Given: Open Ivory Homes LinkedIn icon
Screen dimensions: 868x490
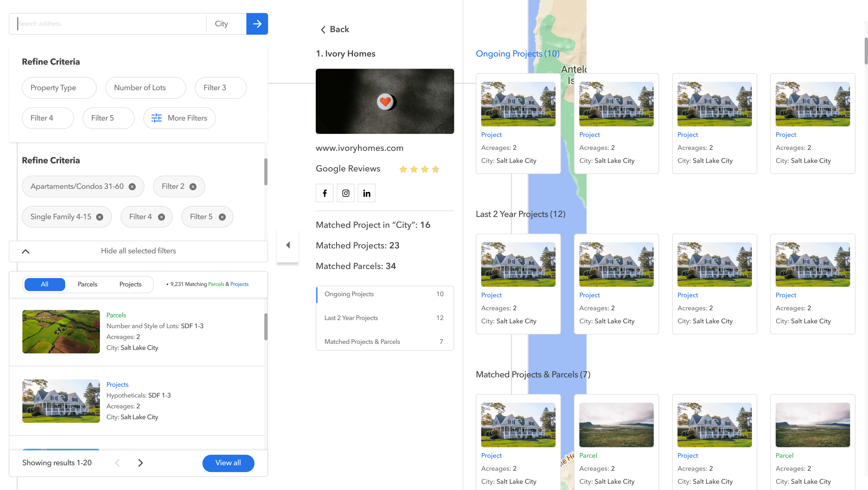Looking at the screenshot, I should [367, 193].
